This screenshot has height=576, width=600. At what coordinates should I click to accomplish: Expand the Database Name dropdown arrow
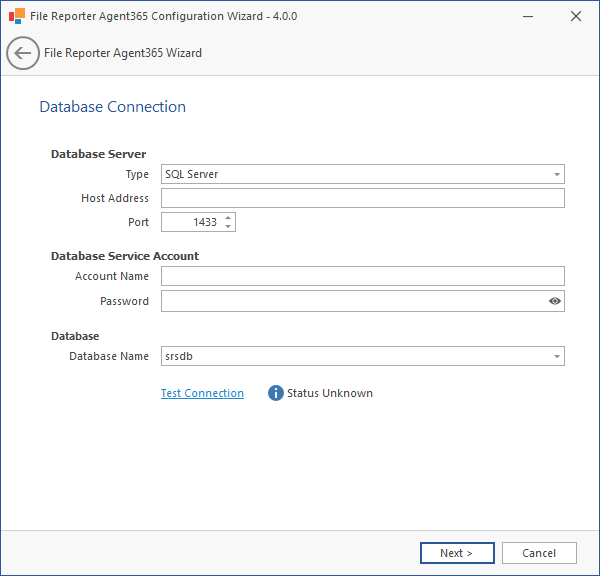pos(556,357)
